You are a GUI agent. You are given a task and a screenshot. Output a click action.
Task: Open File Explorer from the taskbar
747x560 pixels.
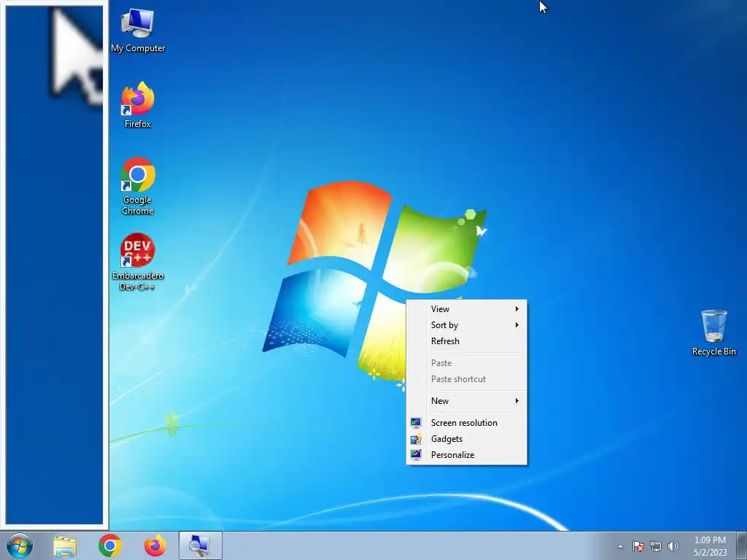tap(65, 545)
